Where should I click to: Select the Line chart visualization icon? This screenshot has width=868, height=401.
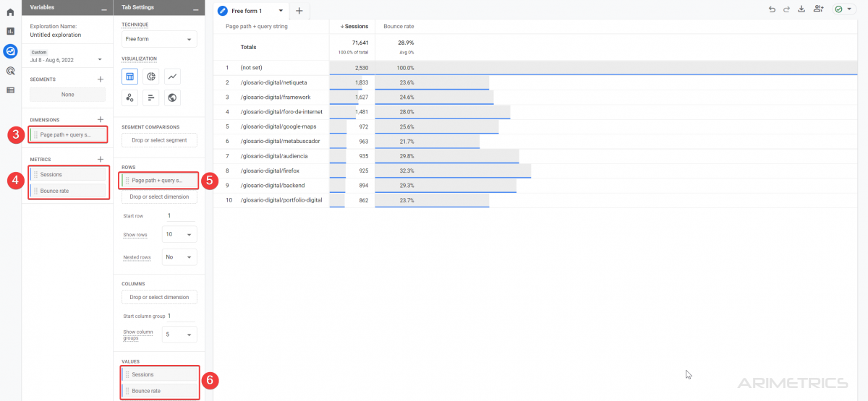point(172,77)
